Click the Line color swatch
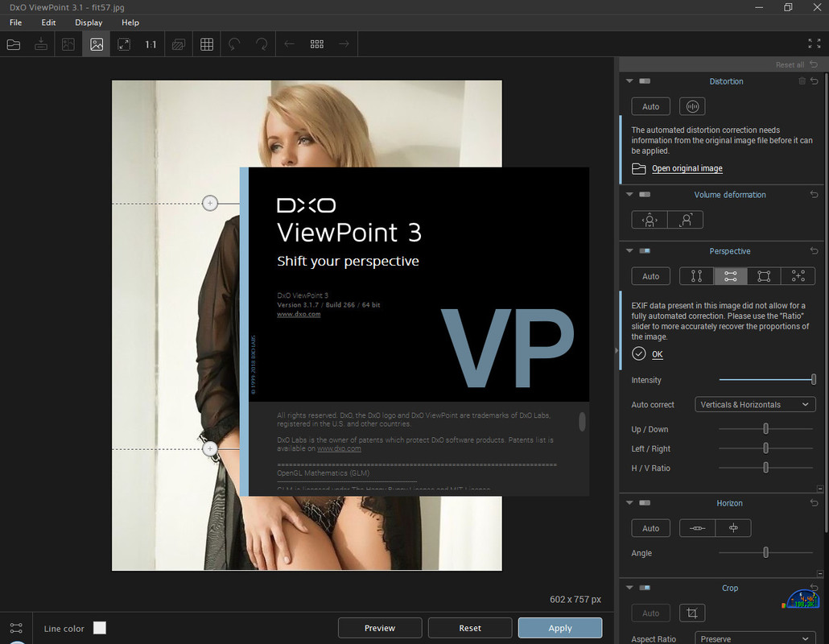The width and height of the screenshot is (829, 644). coord(99,628)
